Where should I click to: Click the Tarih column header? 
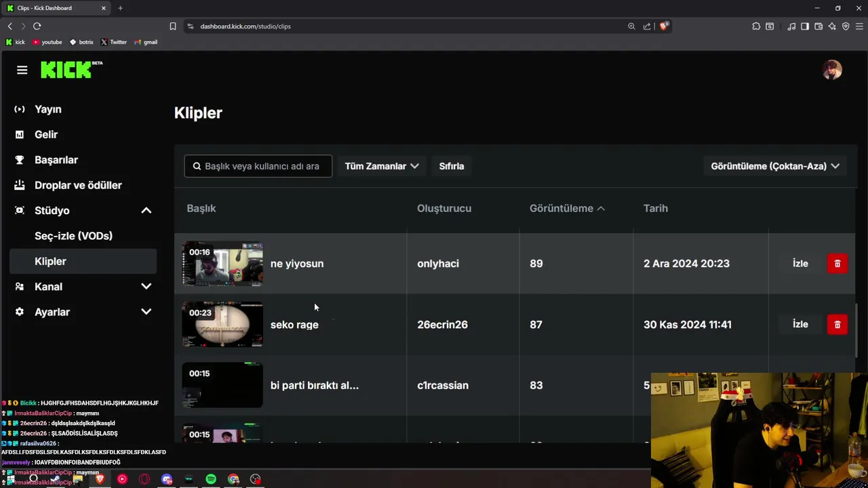click(x=656, y=208)
